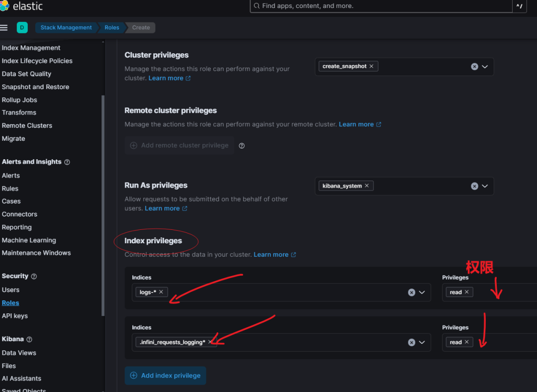The image size is (537, 392).
Task: Click the Elastic logo
Action: pyautogui.click(x=21, y=6)
